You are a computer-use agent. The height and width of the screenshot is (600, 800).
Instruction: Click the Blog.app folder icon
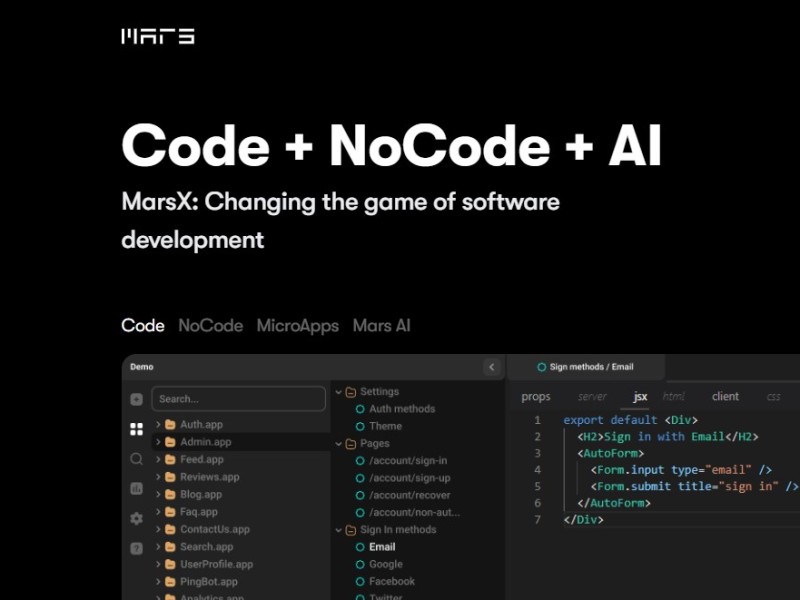(170, 494)
